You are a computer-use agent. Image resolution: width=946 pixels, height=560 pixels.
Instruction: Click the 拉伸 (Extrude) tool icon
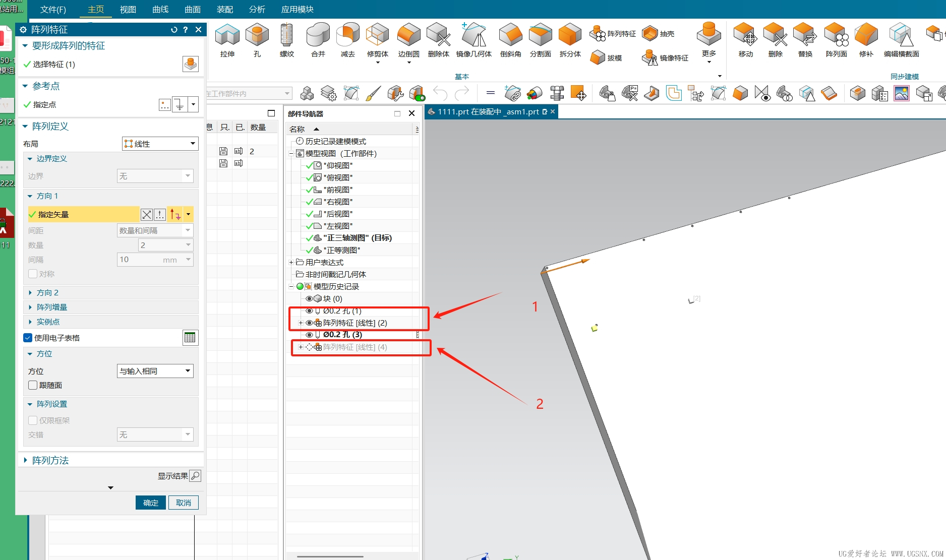point(227,36)
